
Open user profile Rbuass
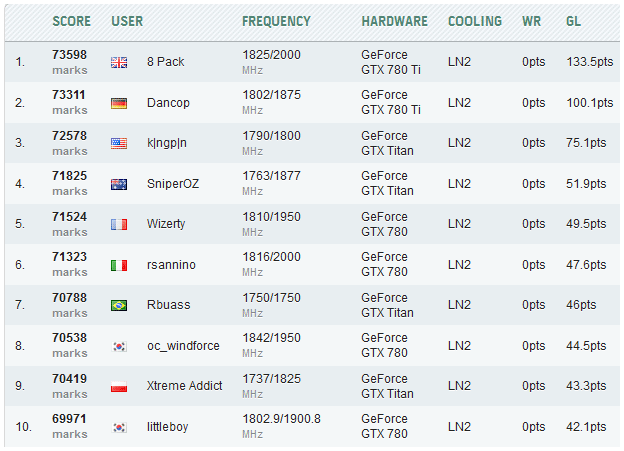pos(169,305)
